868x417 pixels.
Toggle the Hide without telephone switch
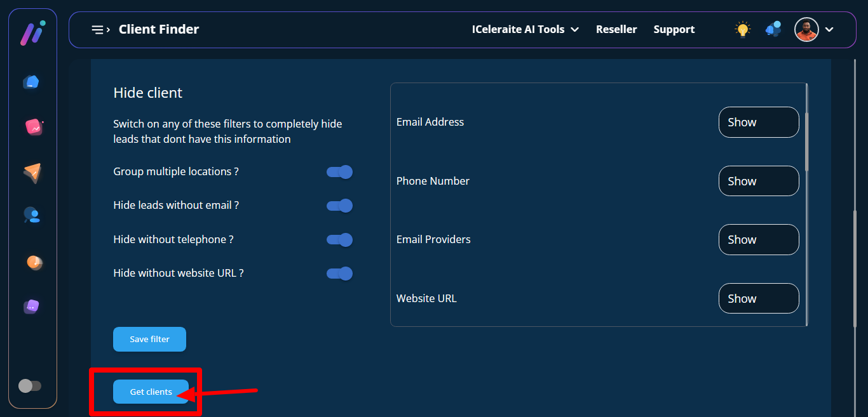coord(339,240)
